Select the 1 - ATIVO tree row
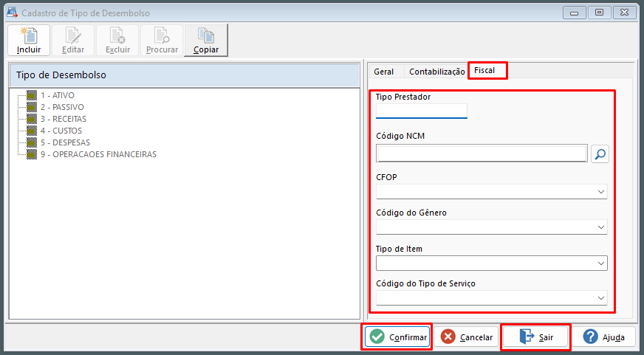The width and height of the screenshot is (644, 355). (x=58, y=96)
